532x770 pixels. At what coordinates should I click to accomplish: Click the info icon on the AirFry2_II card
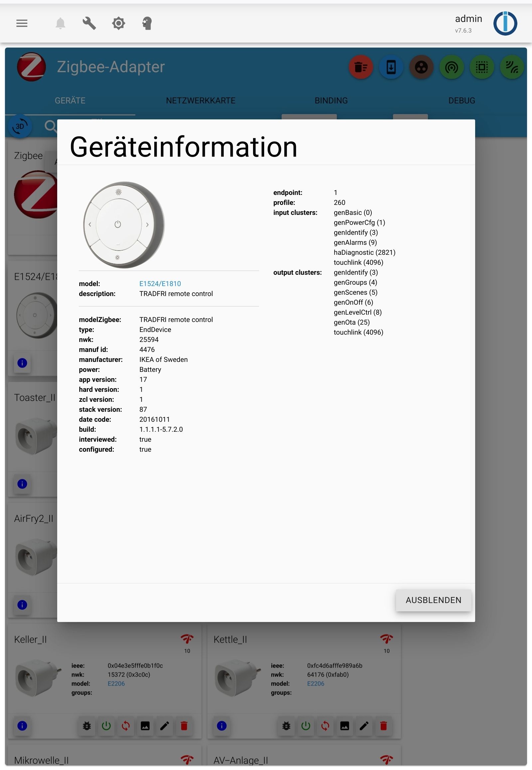coord(22,605)
